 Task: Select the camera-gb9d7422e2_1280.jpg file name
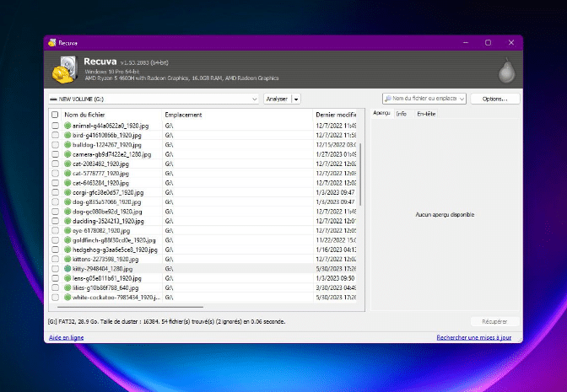pos(111,154)
